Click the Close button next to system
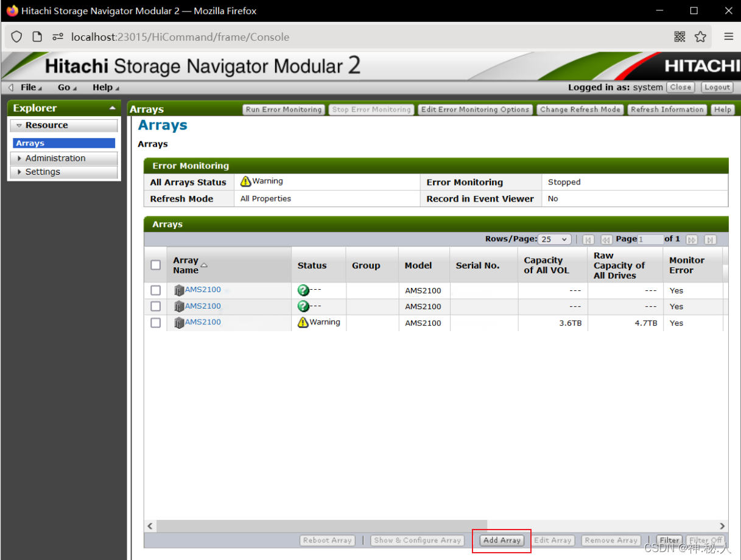741x560 pixels. (680, 87)
